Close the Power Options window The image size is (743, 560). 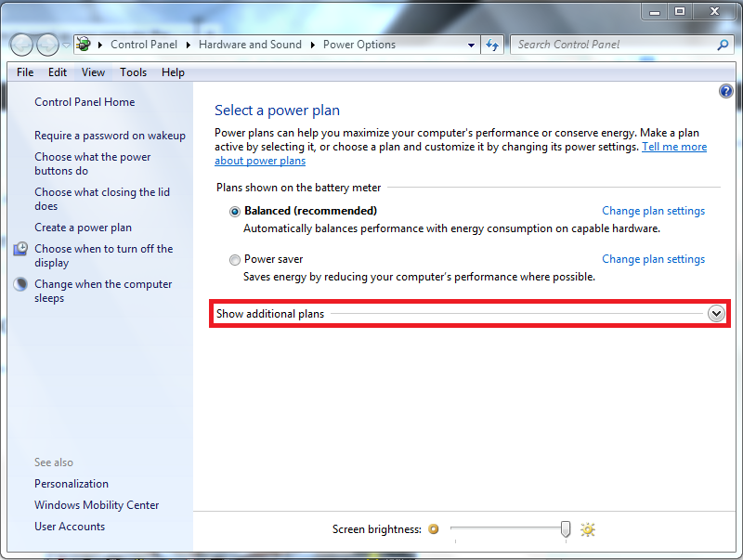pos(715,11)
